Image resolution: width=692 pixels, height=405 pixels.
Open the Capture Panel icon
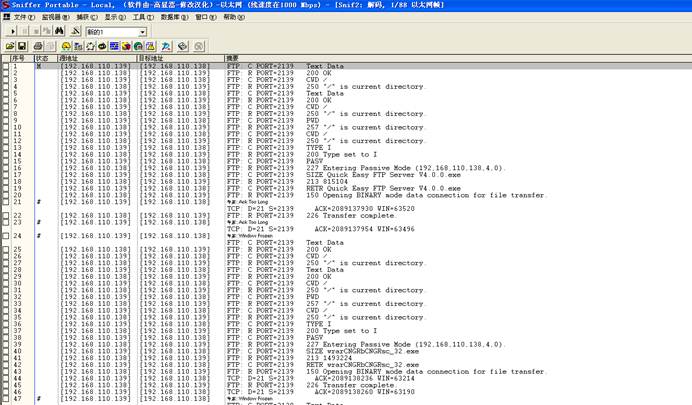coord(166,46)
